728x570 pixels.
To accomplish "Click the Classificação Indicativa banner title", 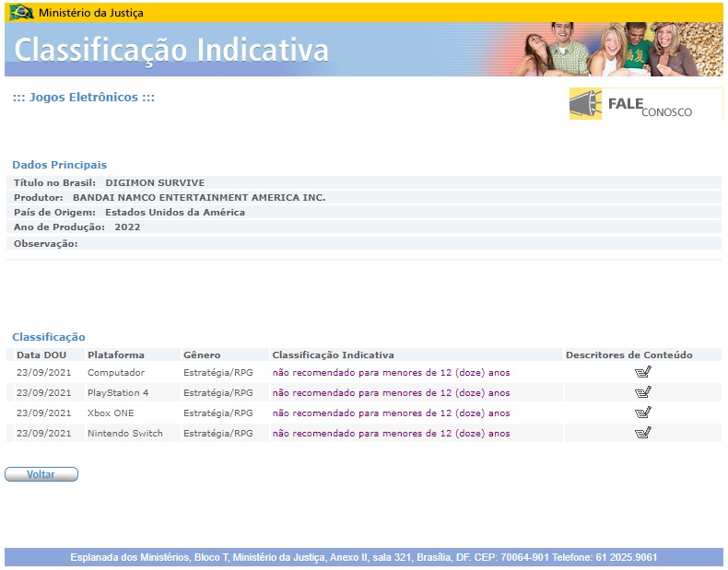I will 171,50.
